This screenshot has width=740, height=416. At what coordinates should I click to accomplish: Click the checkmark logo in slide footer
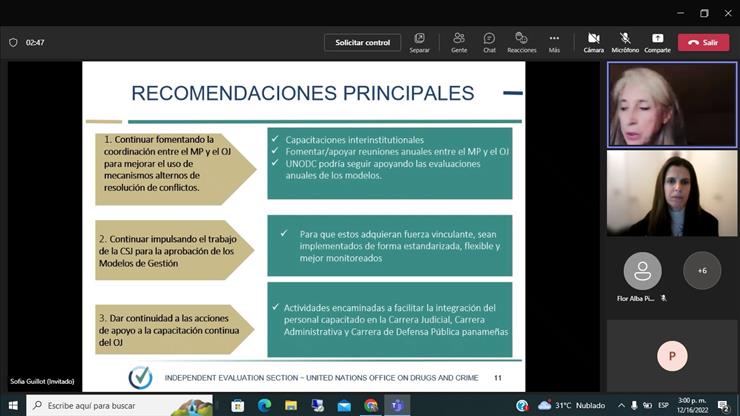140,377
